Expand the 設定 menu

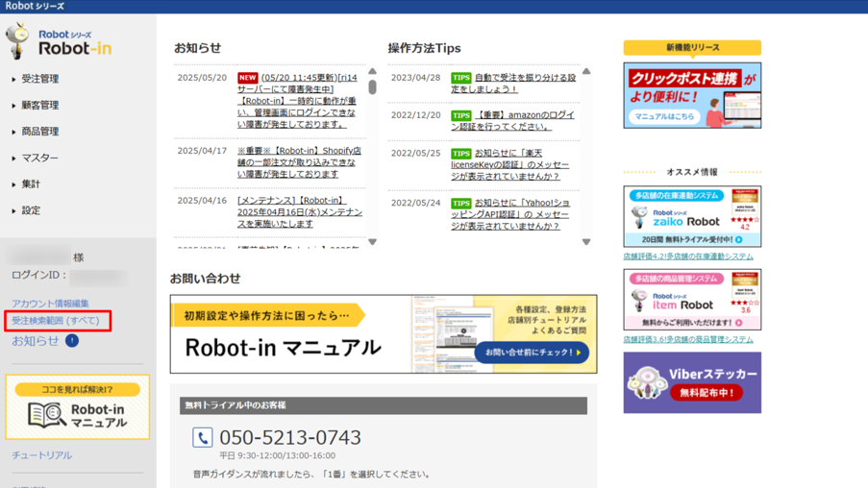click(x=26, y=210)
